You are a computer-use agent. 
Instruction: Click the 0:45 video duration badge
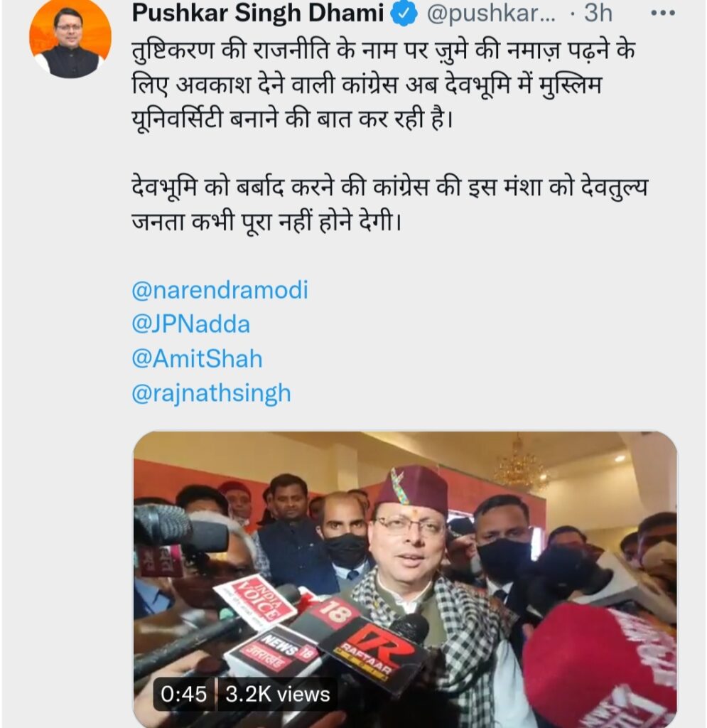[x=184, y=695]
